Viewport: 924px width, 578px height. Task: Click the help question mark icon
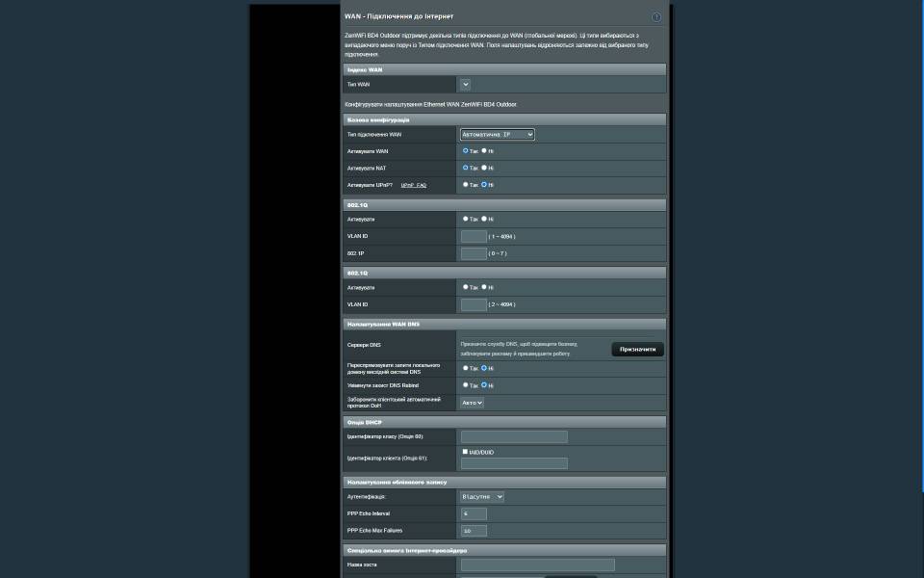point(656,17)
